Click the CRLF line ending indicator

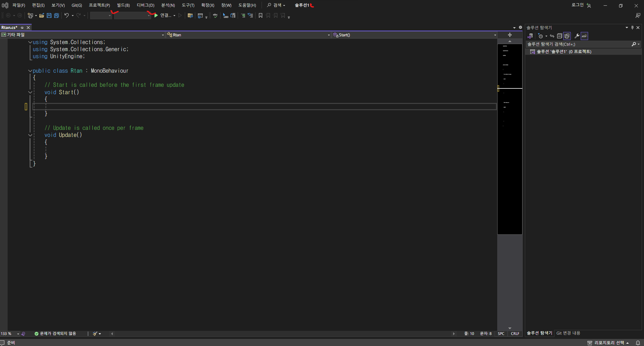click(x=515, y=334)
